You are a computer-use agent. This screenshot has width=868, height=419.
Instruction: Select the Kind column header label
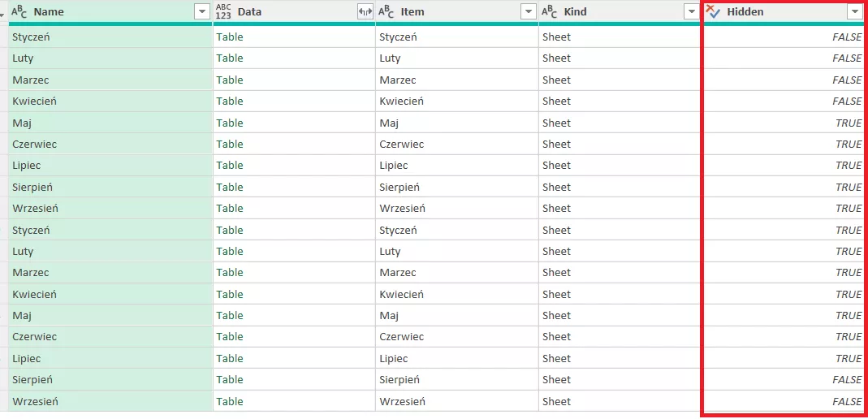575,12
